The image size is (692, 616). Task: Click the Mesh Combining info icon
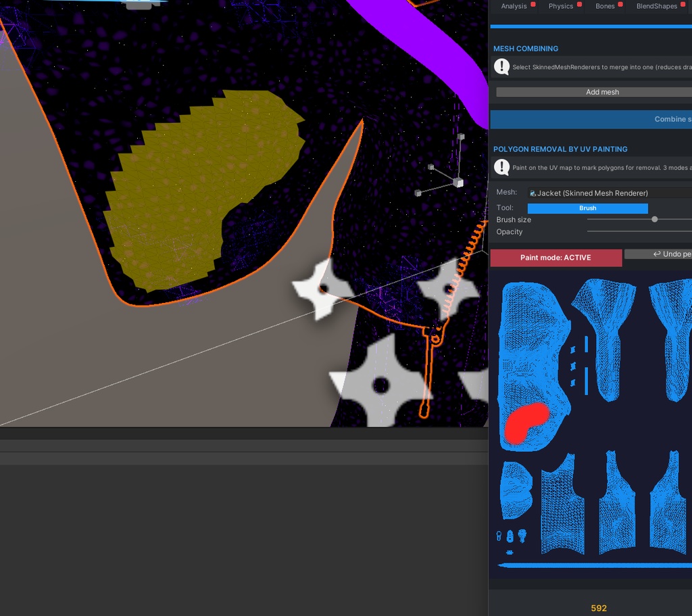(502, 67)
